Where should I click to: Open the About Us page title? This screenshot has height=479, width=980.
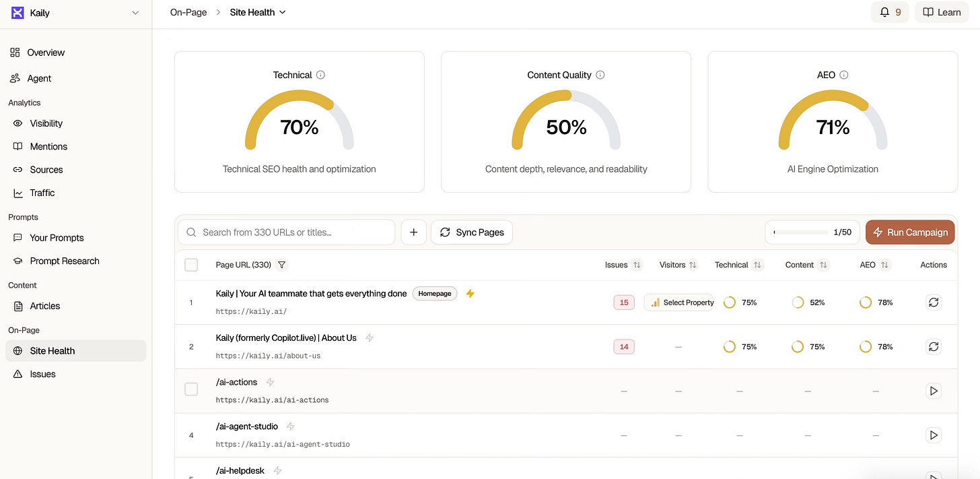coord(286,338)
